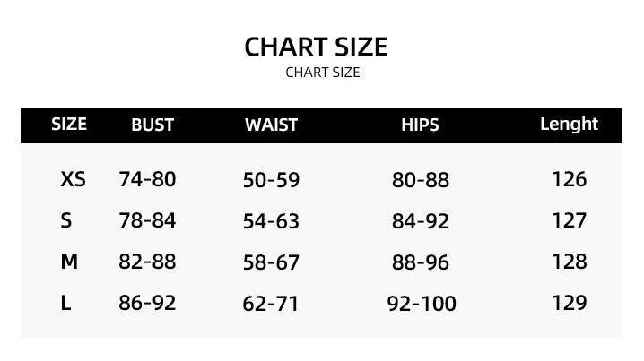Viewport: 644px width, 361px height.
Task: Select waist value 50-59
Action: [271, 180]
